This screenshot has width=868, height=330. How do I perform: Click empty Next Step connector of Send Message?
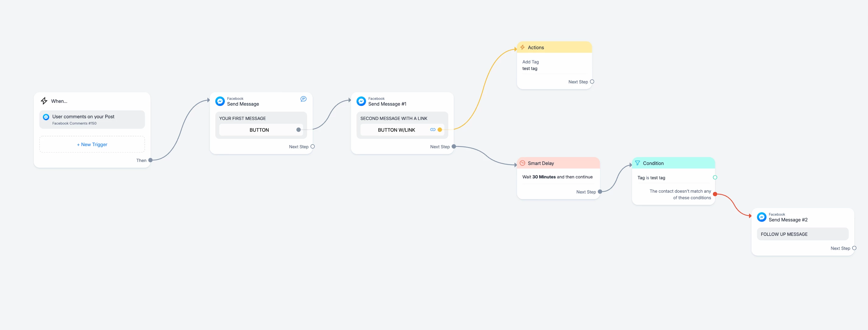313,146
